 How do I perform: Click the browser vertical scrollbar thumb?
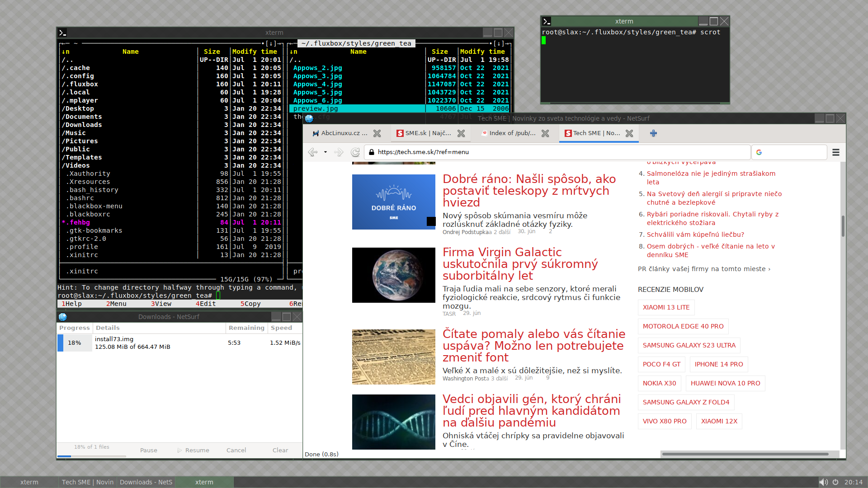[843, 226]
